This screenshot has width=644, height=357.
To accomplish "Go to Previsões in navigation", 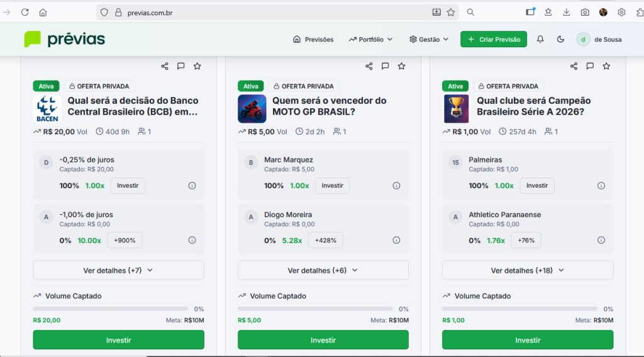I will (313, 40).
